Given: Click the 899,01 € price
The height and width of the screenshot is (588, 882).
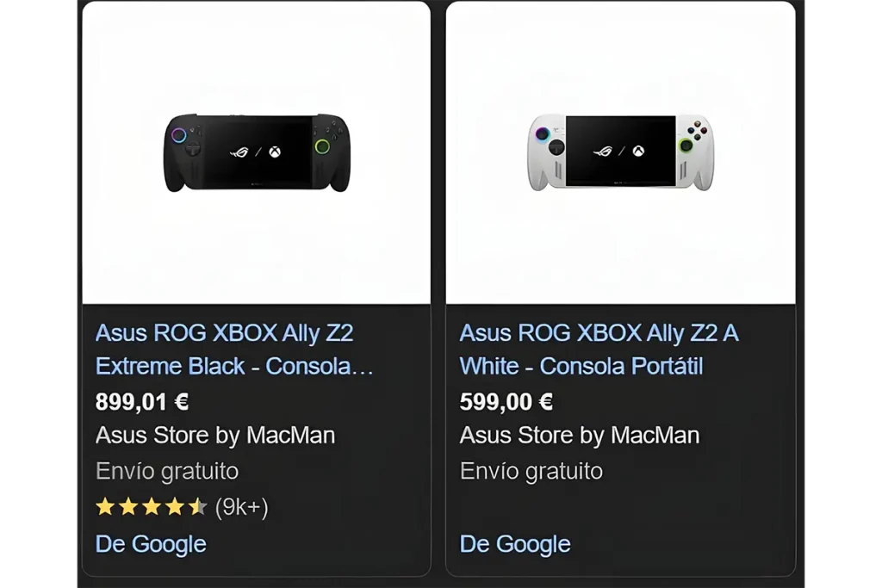Looking at the screenshot, I should (x=142, y=401).
